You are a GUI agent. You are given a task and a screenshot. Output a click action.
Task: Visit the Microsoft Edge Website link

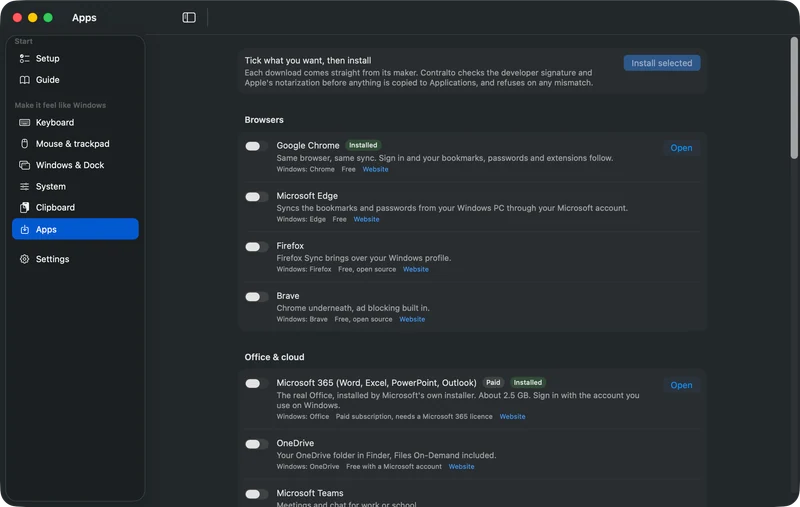[366, 219]
